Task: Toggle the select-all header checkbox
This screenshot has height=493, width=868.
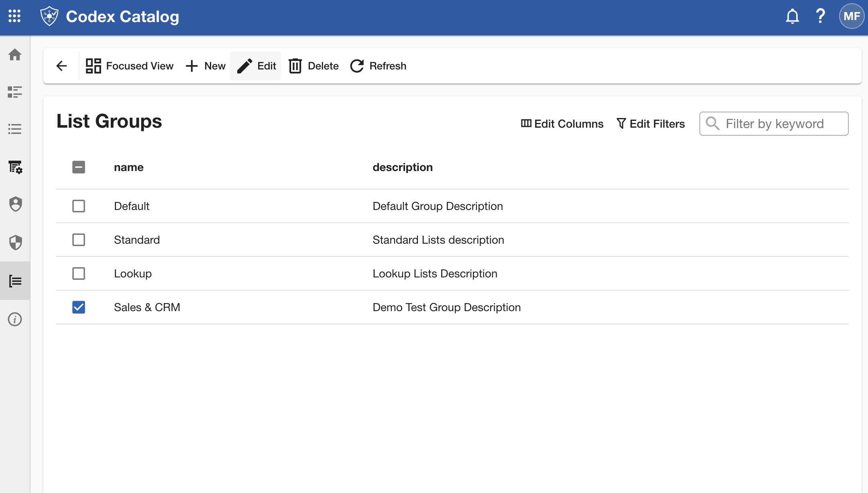Action: [x=79, y=167]
